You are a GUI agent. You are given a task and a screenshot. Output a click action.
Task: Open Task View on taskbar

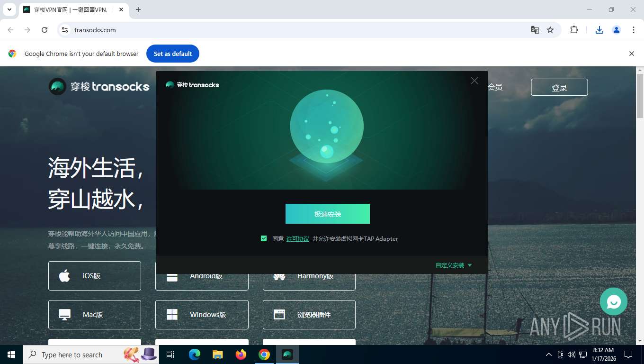click(171, 355)
